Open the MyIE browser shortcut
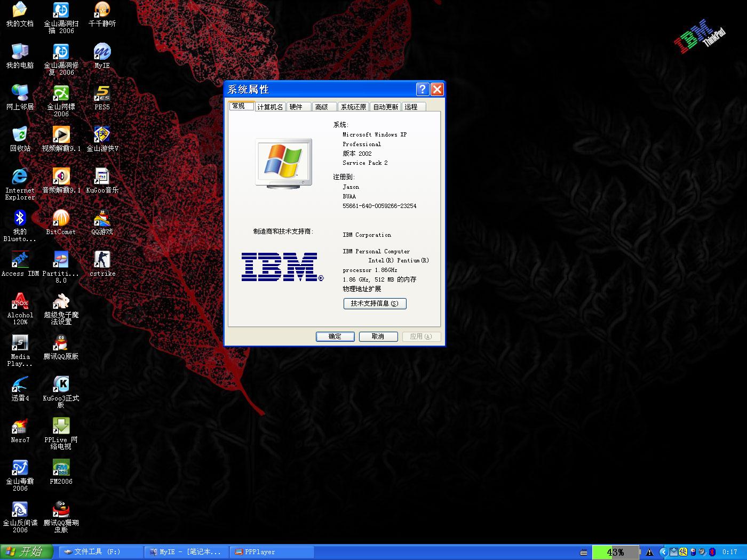The width and height of the screenshot is (747, 560). pyautogui.click(x=102, y=52)
